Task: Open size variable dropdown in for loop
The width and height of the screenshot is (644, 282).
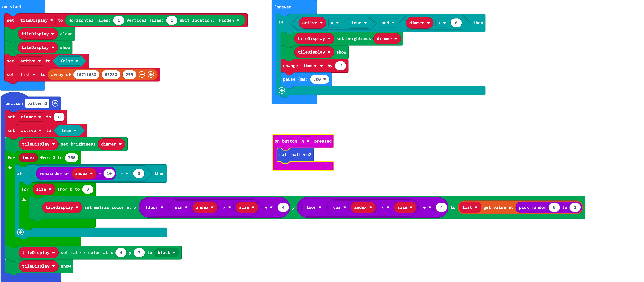Action: (x=44, y=189)
